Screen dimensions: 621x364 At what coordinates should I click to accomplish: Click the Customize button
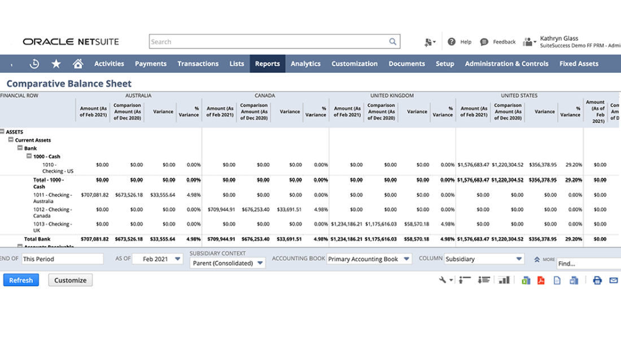point(71,280)
